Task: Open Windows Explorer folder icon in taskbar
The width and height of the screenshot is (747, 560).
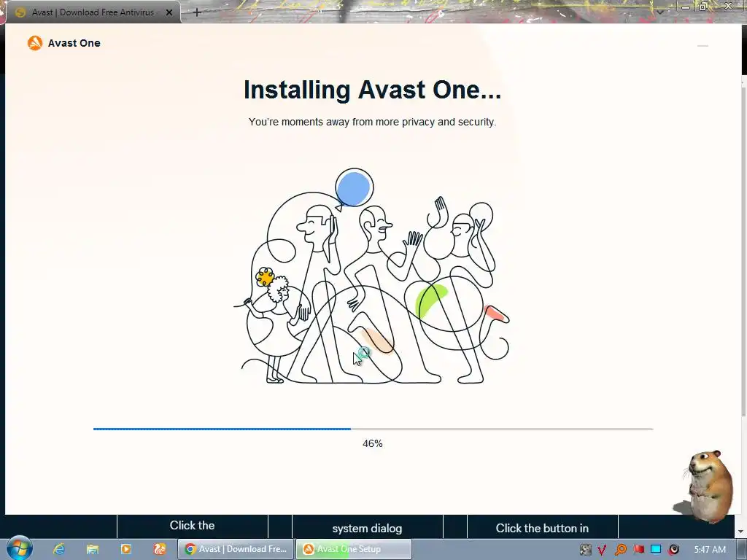Action: (93, 549)
